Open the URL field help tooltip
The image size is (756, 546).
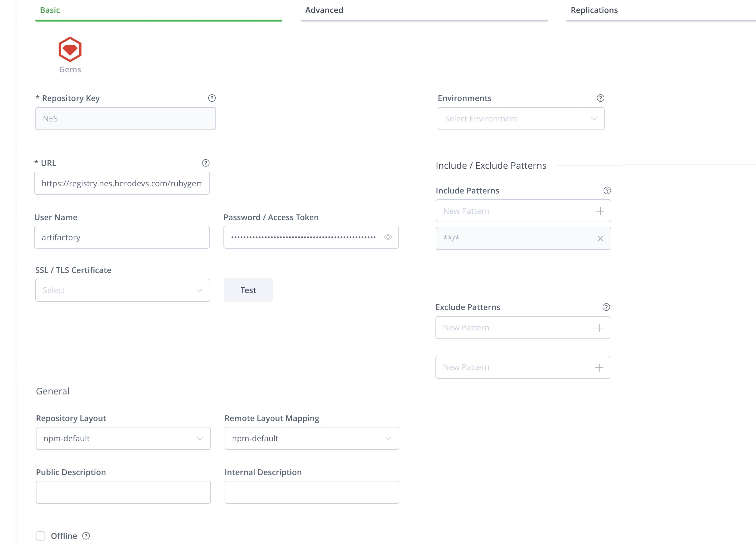(x=206, y=163)
